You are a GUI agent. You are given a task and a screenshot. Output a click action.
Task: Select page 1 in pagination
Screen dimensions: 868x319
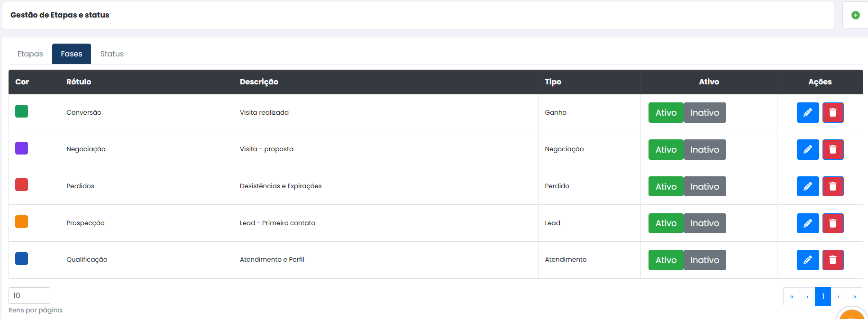pos(823,297)
